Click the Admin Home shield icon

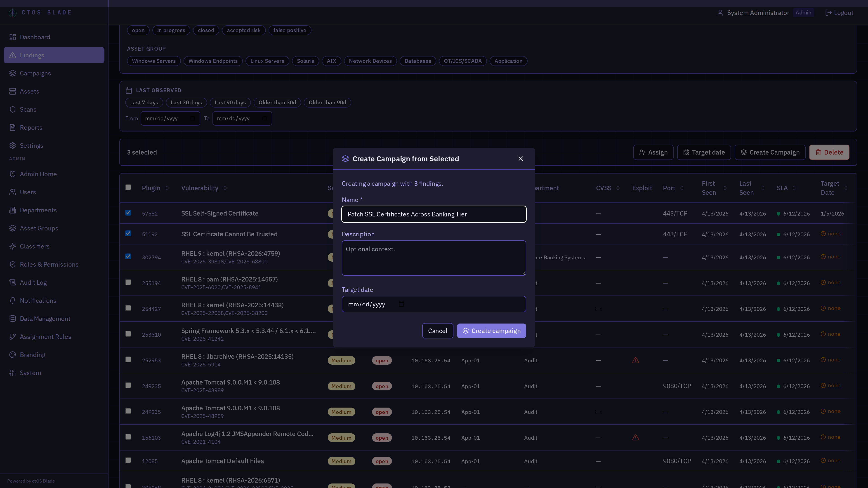pos(12,174)
